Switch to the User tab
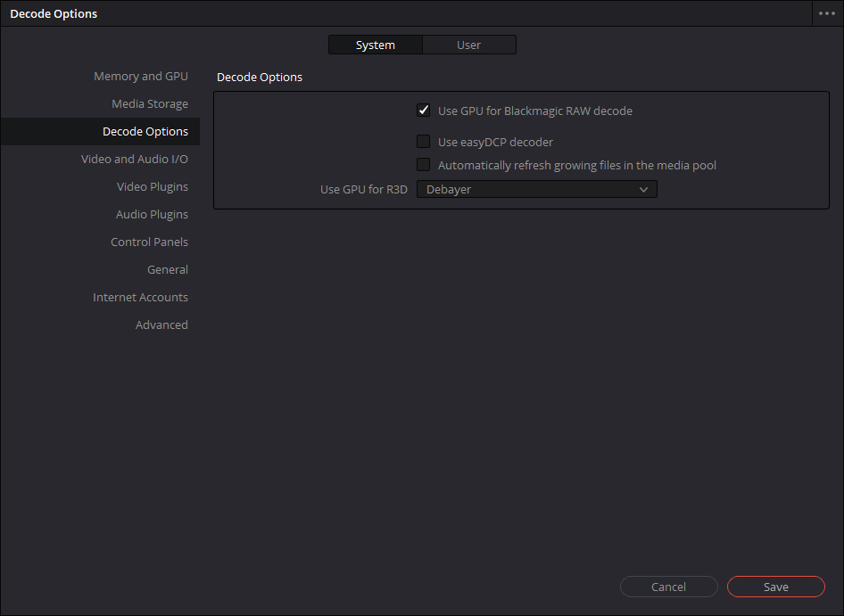Image resolution: width=844 pixels, height=616 pixels. click(x=468, y=45)
